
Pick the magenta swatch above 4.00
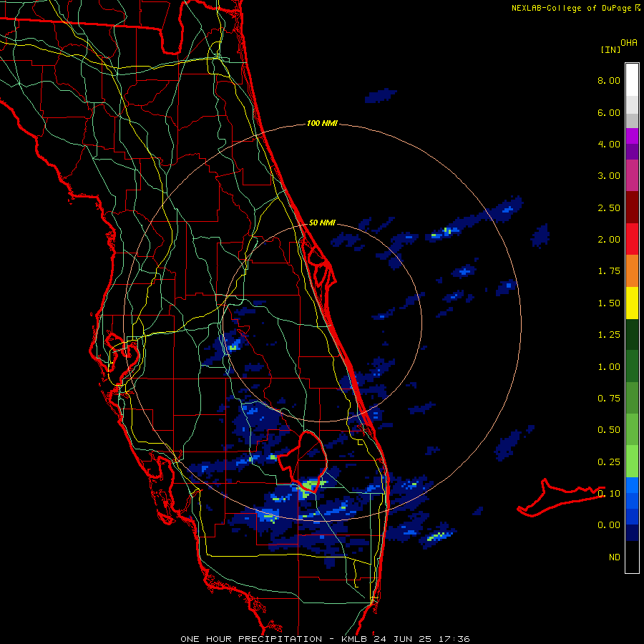click(632, 136)
